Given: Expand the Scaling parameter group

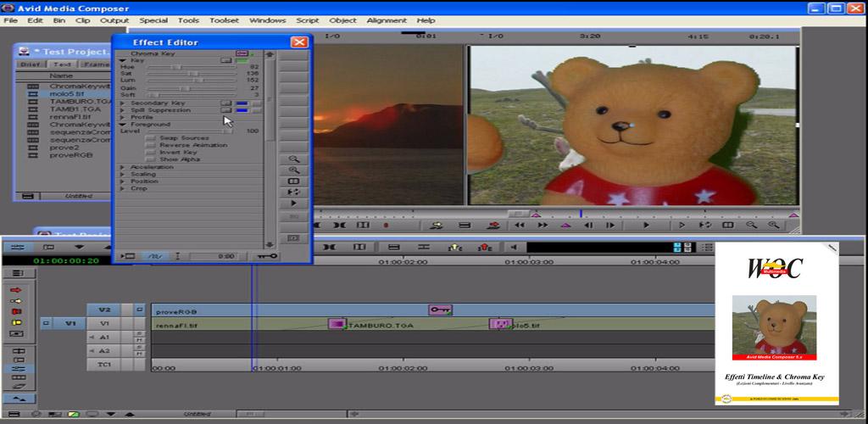Looking at the screenshot, I should coord(123,174).
